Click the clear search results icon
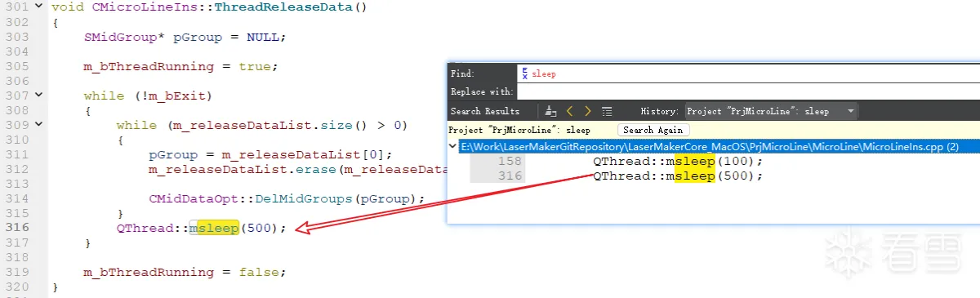Screen dimensions: 980x298 (551, 111)
